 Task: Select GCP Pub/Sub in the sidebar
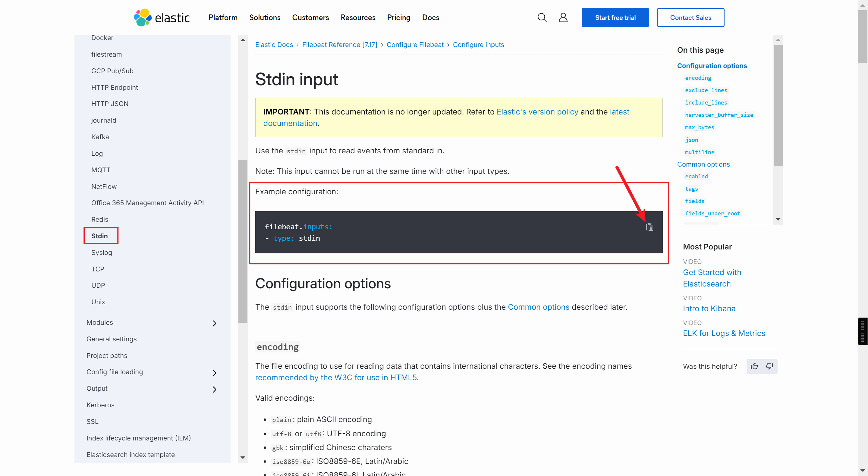click(x=112, y=71)
